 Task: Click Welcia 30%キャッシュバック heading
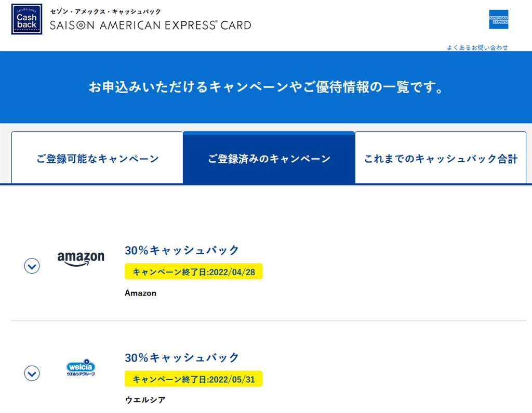[x=182, y=357]
